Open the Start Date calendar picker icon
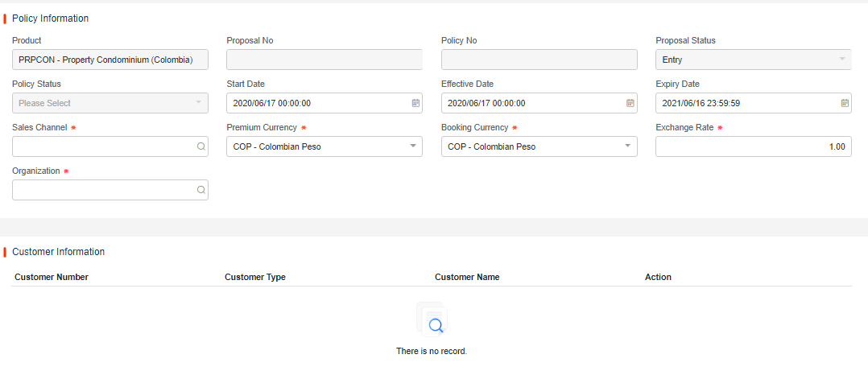This screenshot has height=371, width=868. pyautogui.click(x=415, y=103)
